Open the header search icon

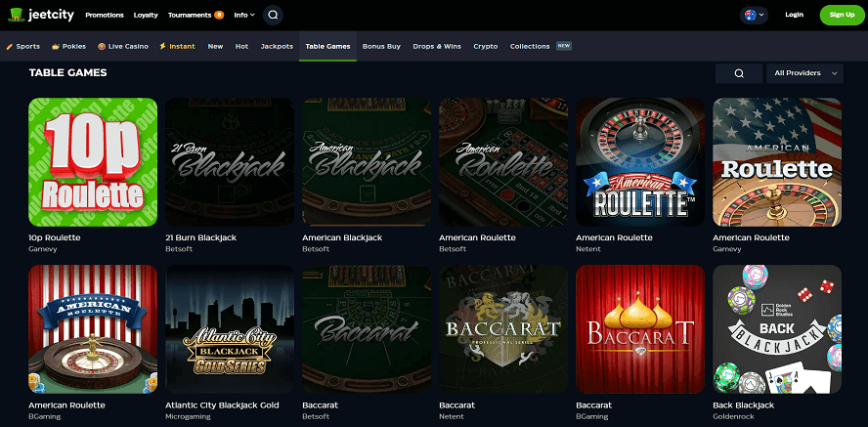(x=273, y=15)
